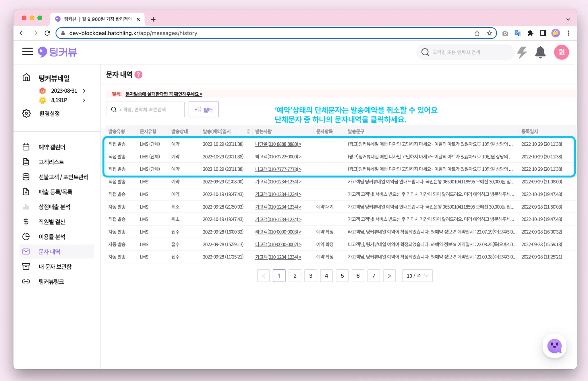Viewport: 588px width, 381px height.
Task: Open the hamburger menu icon
Action: point(28,52)
